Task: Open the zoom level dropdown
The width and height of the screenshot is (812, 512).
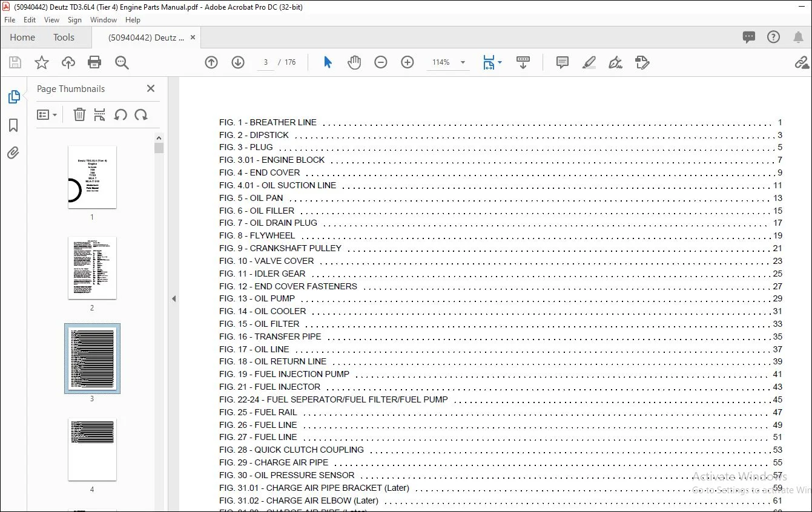Action: pos(463,62)
